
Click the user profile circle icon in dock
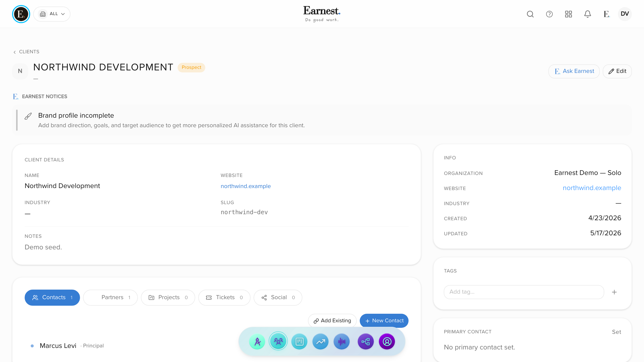point(387,342)
